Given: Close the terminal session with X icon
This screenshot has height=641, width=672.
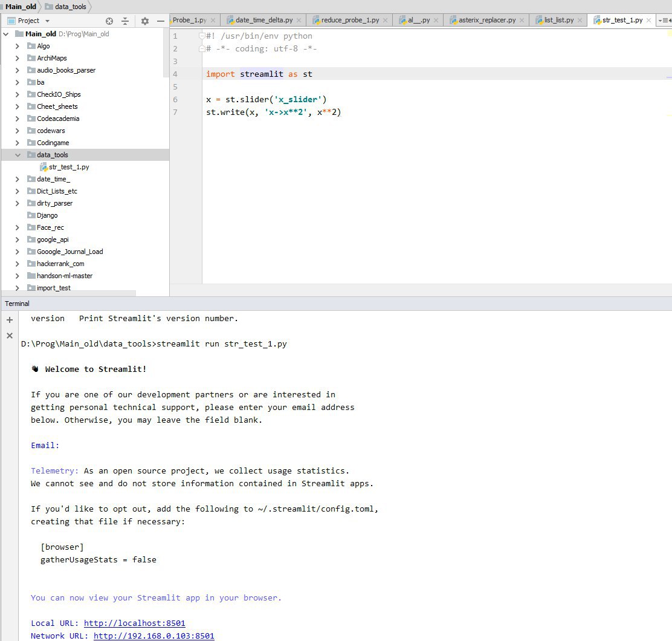Looking at the screenshot, I should [10, 336].
